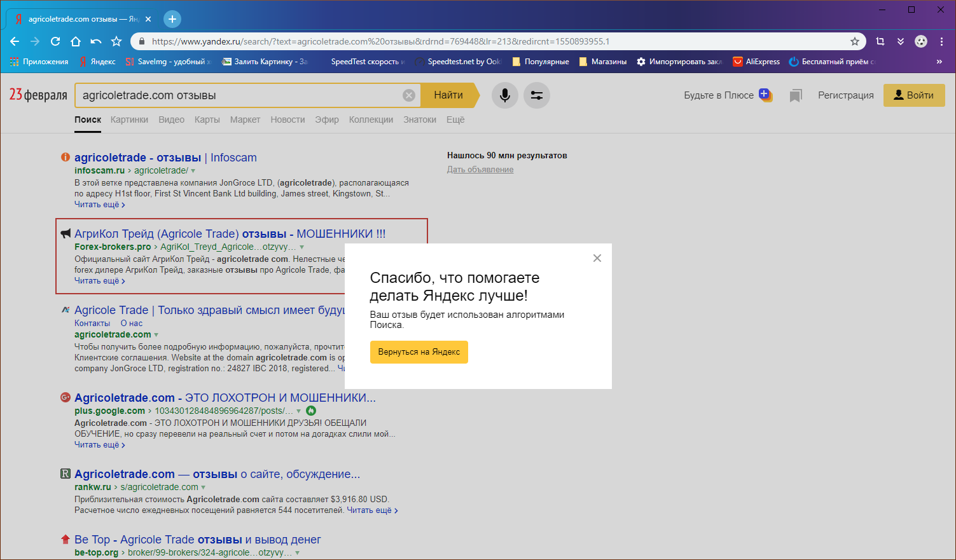The image size is (956, 560).
Task: Open the AliExpress bookmark
Action: point(756,62)
